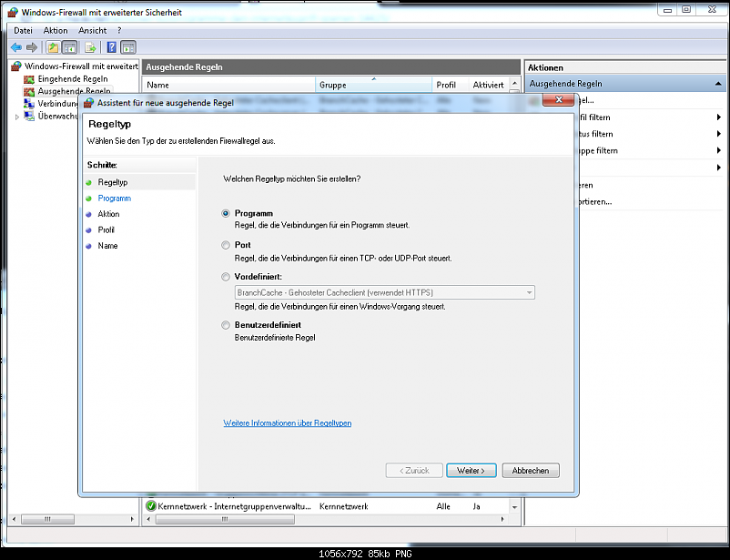Click the Verbindung tree node computers icon

(29, 104)
